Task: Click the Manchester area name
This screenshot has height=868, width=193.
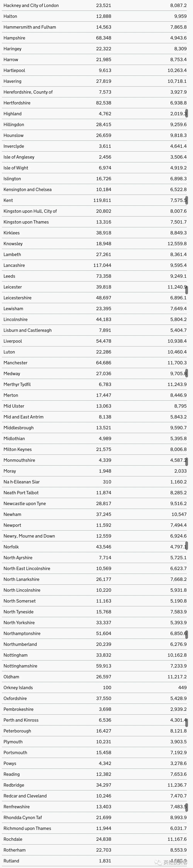Action: click(15, 363)
